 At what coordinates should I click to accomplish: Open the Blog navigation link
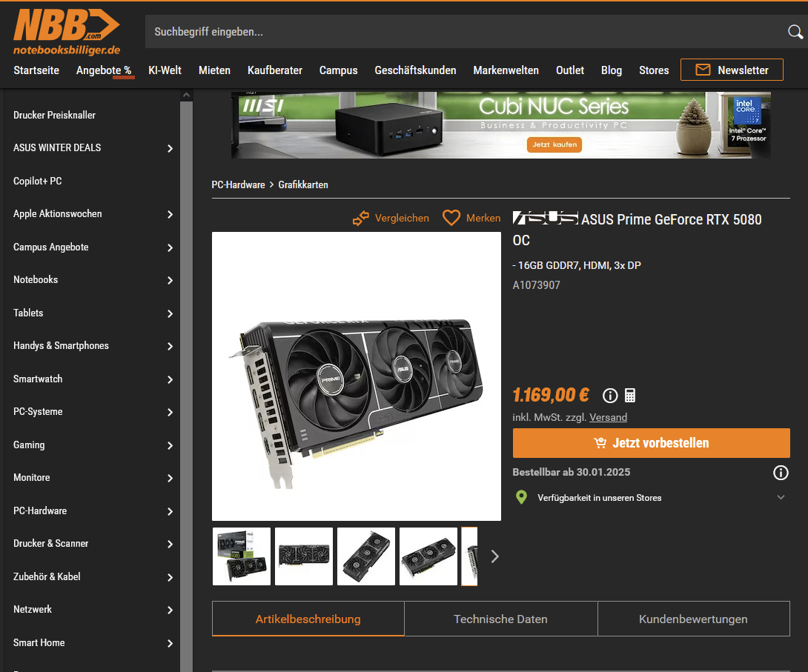611,70
